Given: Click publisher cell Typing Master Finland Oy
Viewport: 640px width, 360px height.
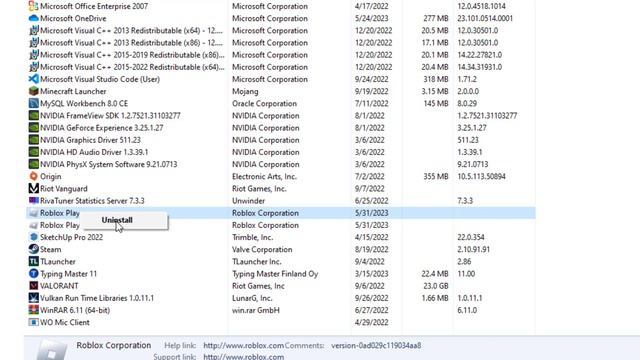Looking at the screenshot, I should [x=275, y=274].
